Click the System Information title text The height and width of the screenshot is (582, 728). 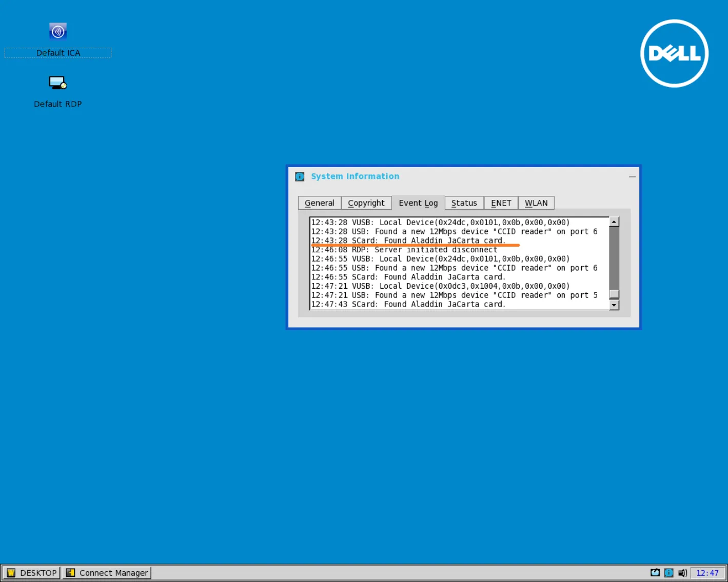click(x=355, y=176)
